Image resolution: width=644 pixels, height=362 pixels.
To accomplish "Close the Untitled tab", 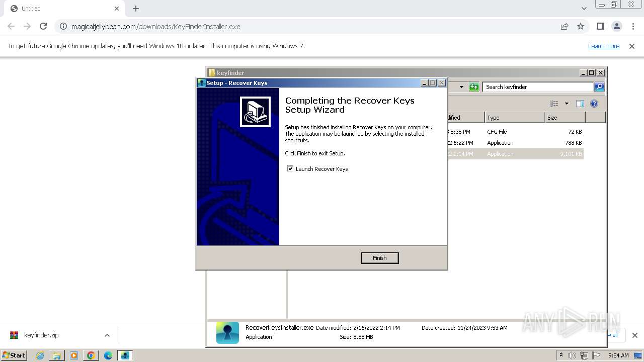I will (117, 9).
